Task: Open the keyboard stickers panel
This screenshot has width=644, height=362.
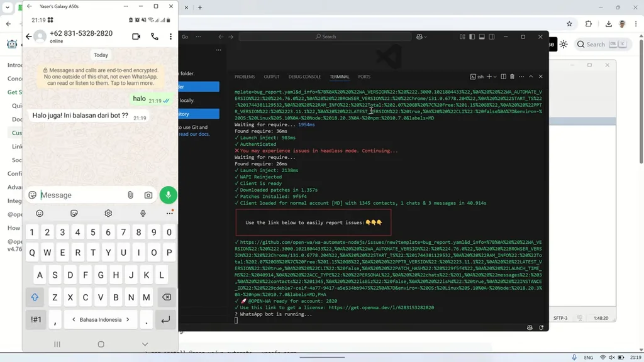Action: 74,214
